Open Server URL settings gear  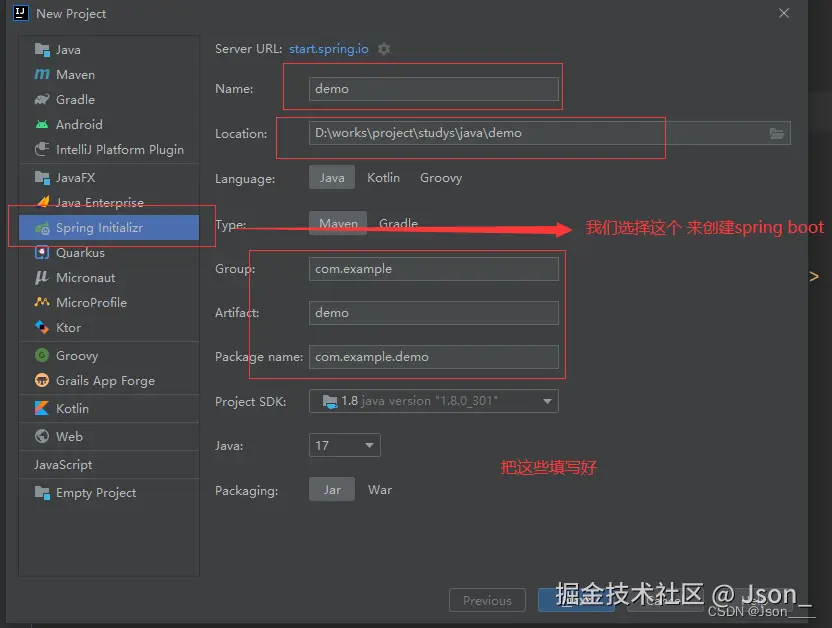tap(384, 49)
